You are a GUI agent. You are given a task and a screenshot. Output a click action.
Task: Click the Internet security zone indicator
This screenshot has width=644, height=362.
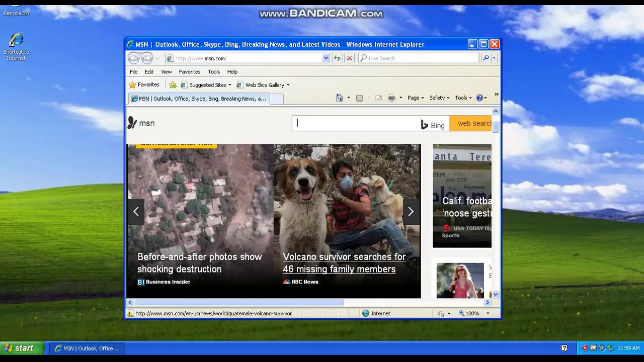pos(376,313)
